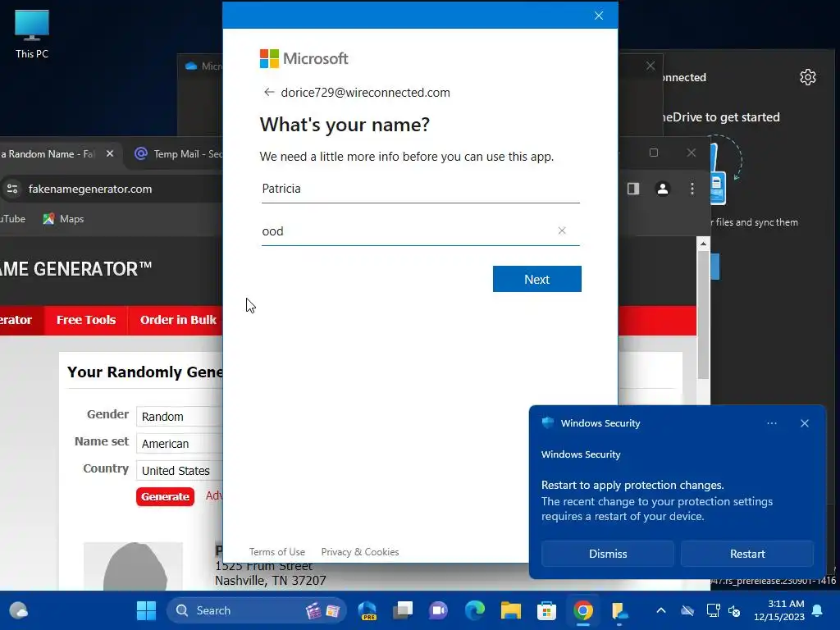Open File Explorer from taskbar
Viewport: 840px width, 630px height.
click(x=510, y=610)
